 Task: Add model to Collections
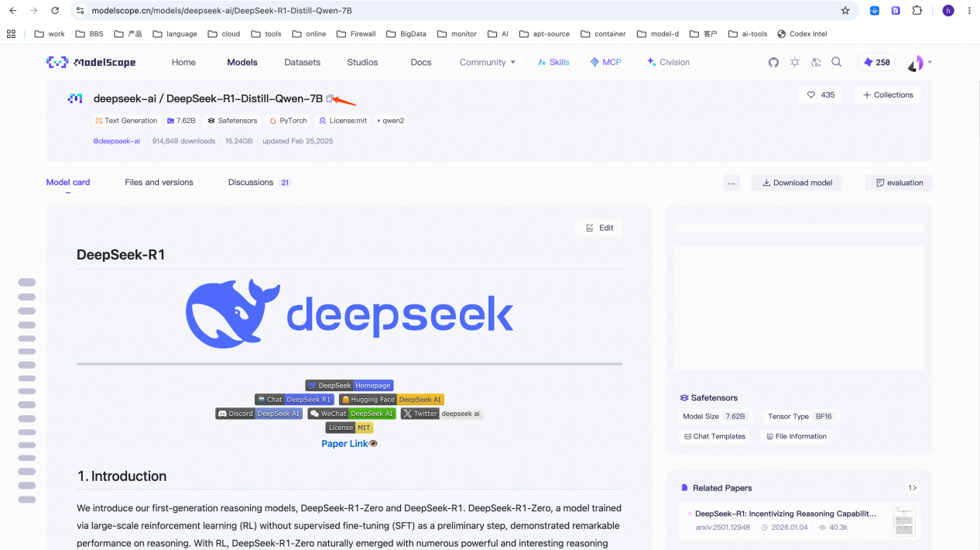(887, 95)
